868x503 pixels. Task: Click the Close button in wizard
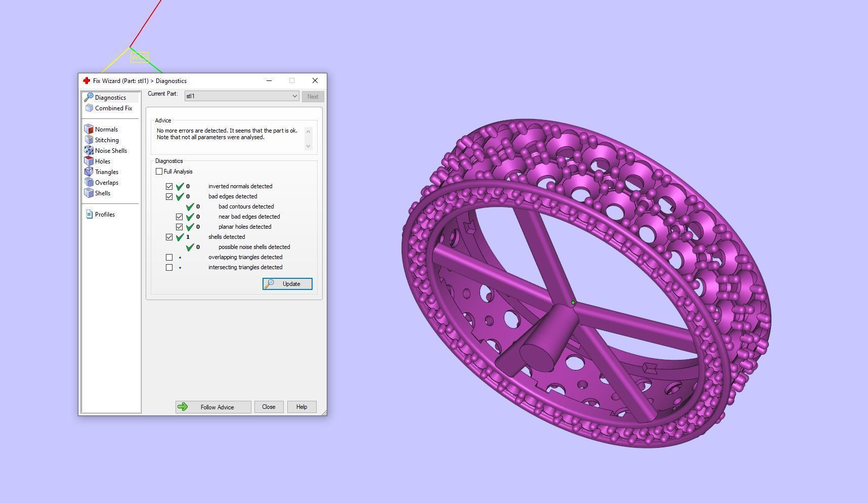269,407
